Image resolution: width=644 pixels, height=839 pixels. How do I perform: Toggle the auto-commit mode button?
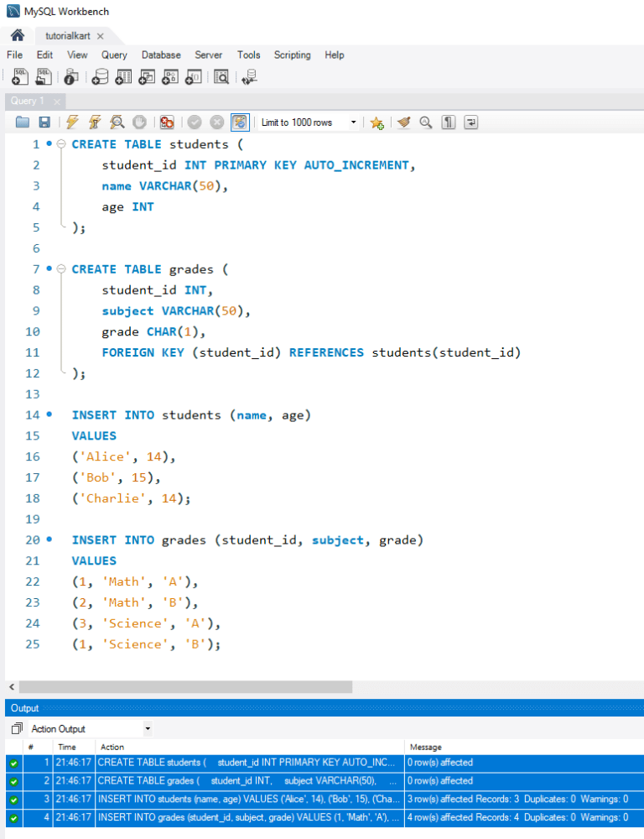[x=240, y=122]
